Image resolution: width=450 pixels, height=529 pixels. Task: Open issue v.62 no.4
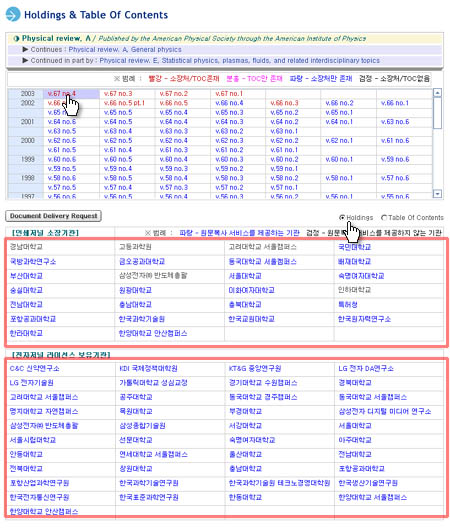pyautogui.click(x=173, y=141)
